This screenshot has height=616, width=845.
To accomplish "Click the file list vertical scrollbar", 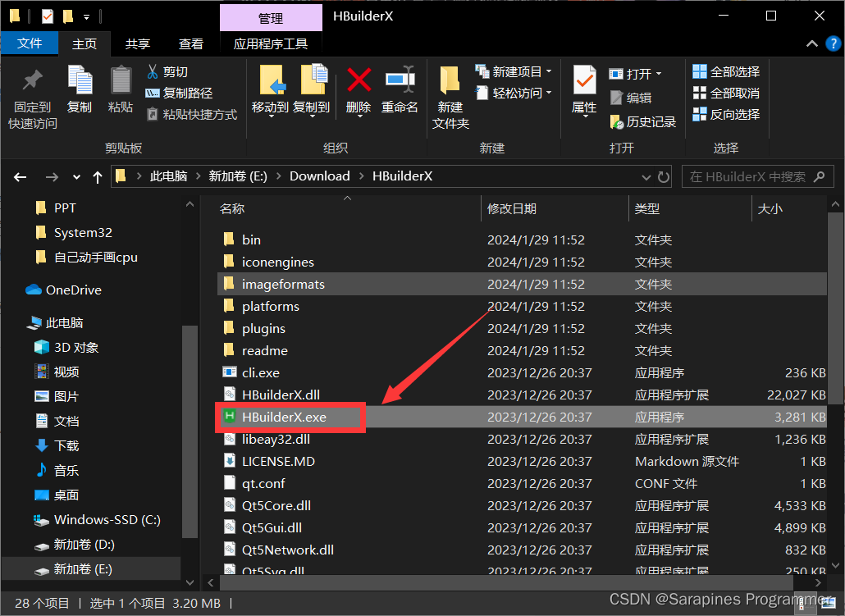I will [835, 308].
